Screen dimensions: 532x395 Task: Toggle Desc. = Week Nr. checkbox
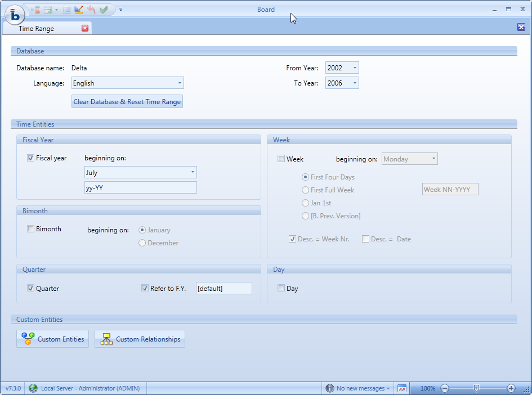click(292, 239)
